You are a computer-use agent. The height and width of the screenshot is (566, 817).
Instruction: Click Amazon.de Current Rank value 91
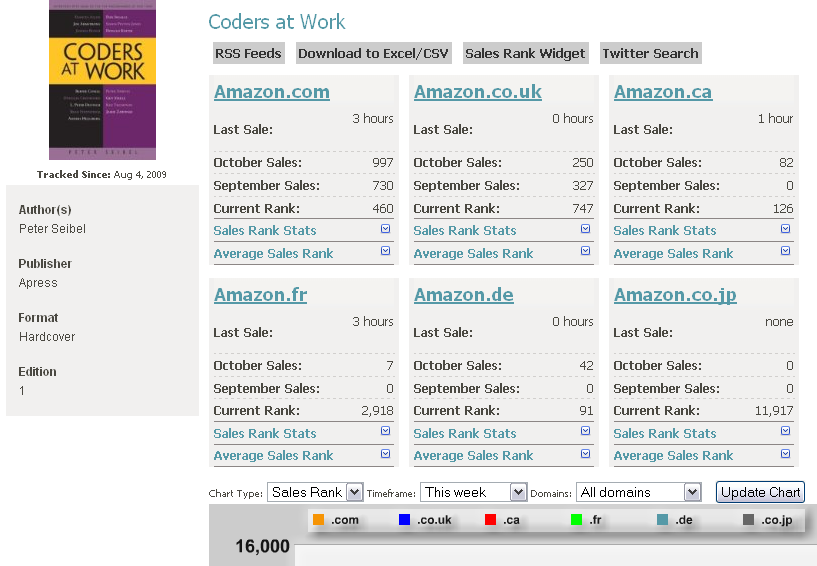[586, 411]
